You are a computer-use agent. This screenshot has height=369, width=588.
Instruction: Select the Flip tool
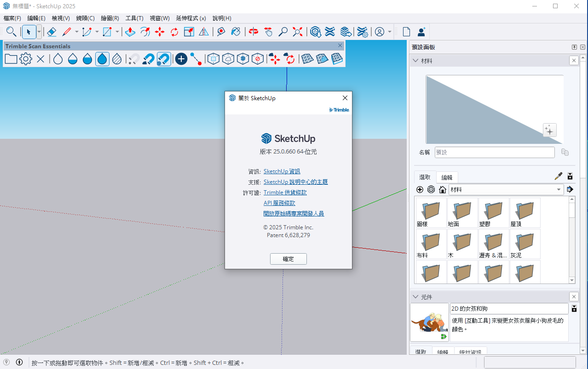pos(204,32)
